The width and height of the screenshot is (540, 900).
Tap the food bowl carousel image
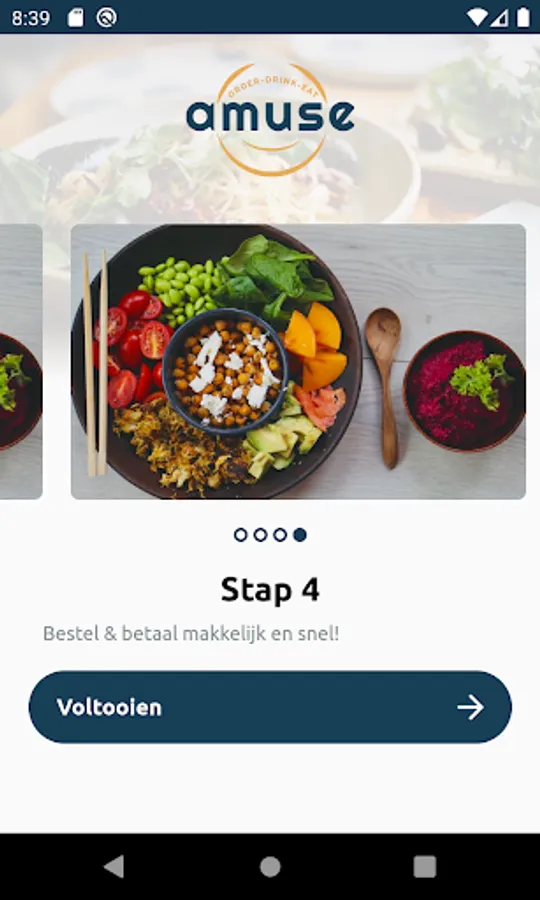pyautogui.click(x=298, y=361)
